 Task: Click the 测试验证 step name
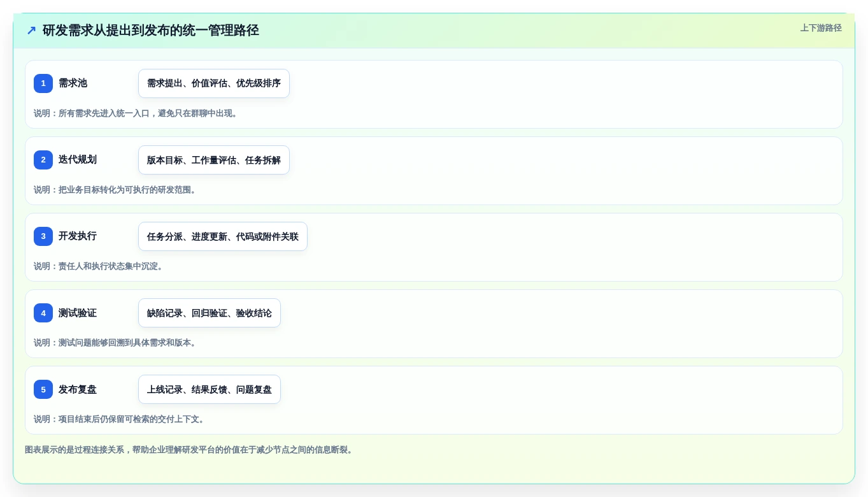point(78,313)
